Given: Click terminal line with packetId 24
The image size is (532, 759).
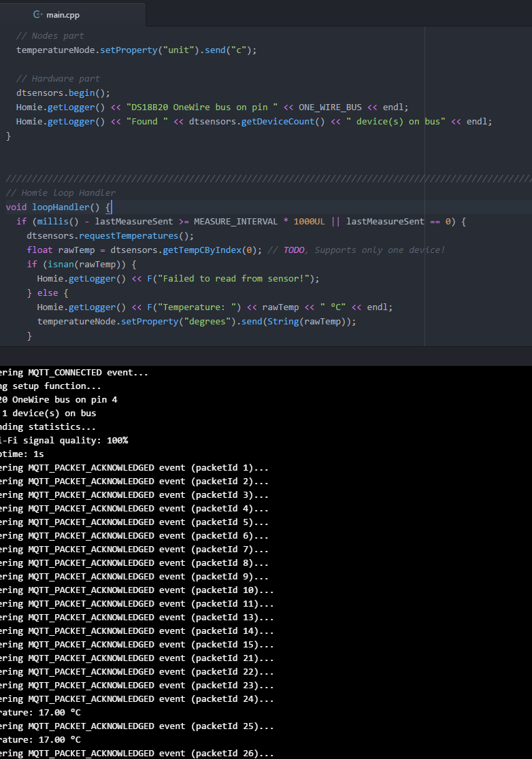Looking at the screenshot, I should pyautogui.click(x=137, y=699).
